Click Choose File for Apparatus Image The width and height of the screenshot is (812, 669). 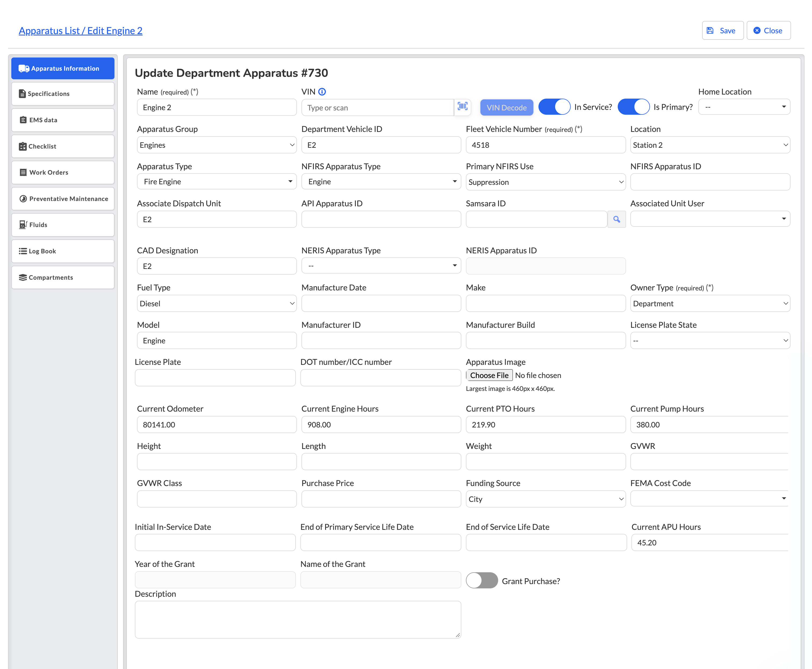coord(489,375)
